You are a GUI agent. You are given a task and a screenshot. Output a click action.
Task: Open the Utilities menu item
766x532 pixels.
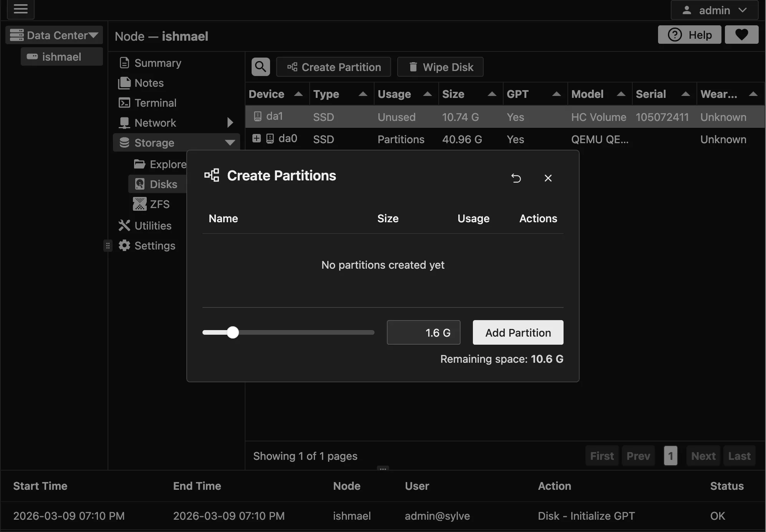tap(153, 226)
